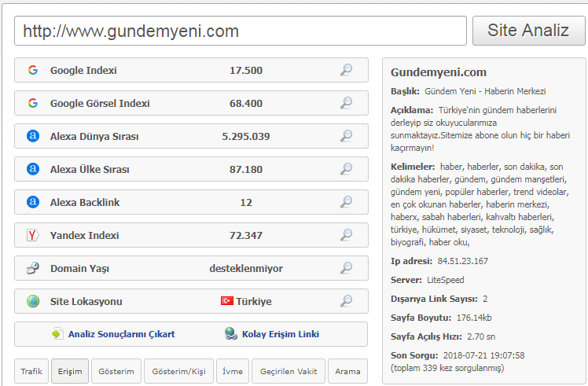Click the Alexa Backlink value 12
Image resolution: width=588 pixels, height=386 pixels.
(246, 202)
